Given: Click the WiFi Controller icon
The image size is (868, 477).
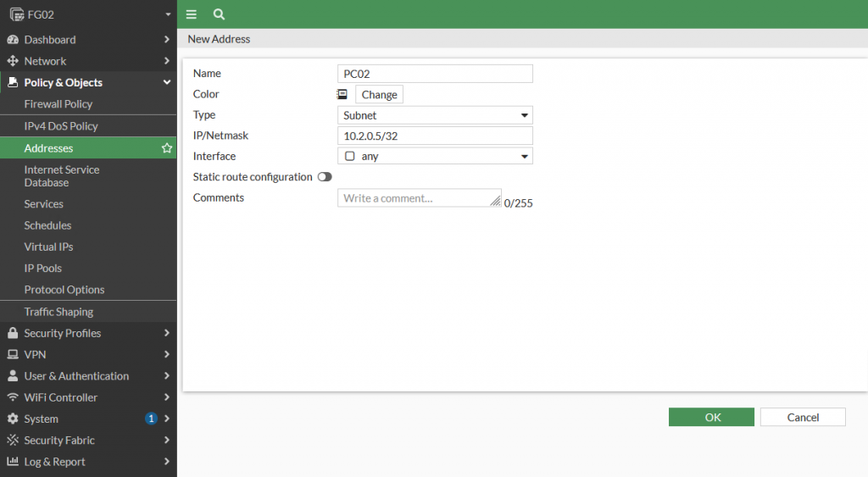Looking at the screenshot, I should (13, 397).
